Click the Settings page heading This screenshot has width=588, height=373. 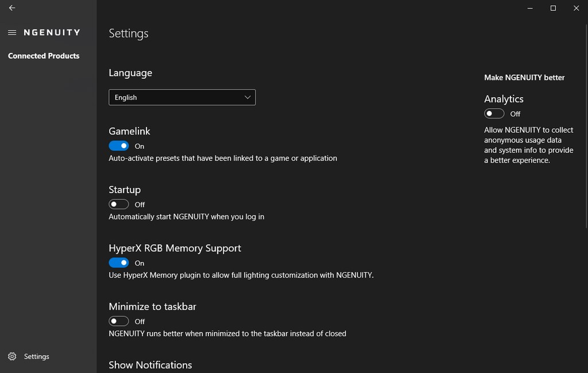129,33
